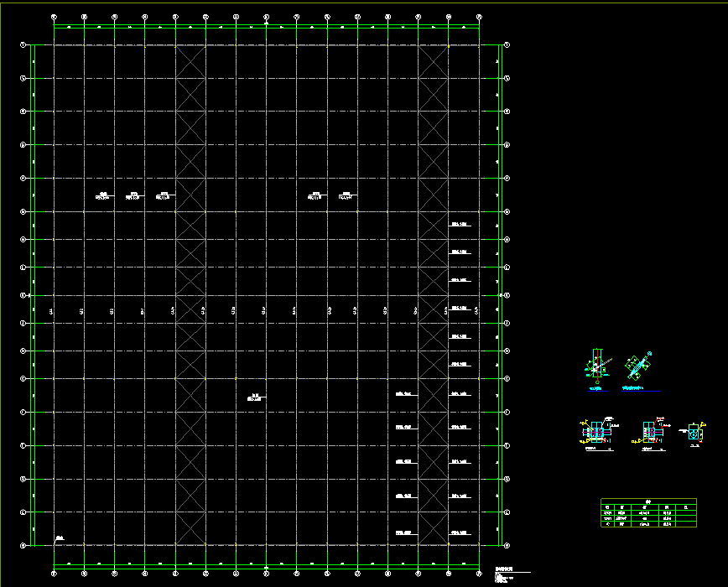
Task: Select the blue underline beneath diagonal brace detail
Action: coord(641,391)
